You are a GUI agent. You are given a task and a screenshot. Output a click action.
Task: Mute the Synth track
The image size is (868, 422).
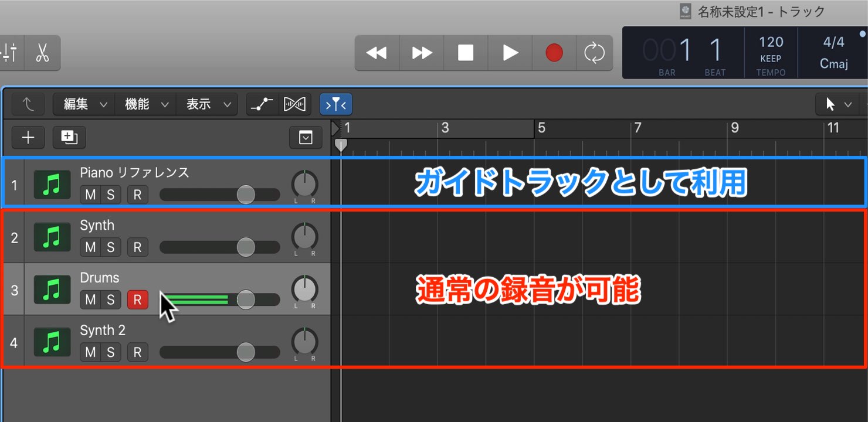tap(90, 247)
